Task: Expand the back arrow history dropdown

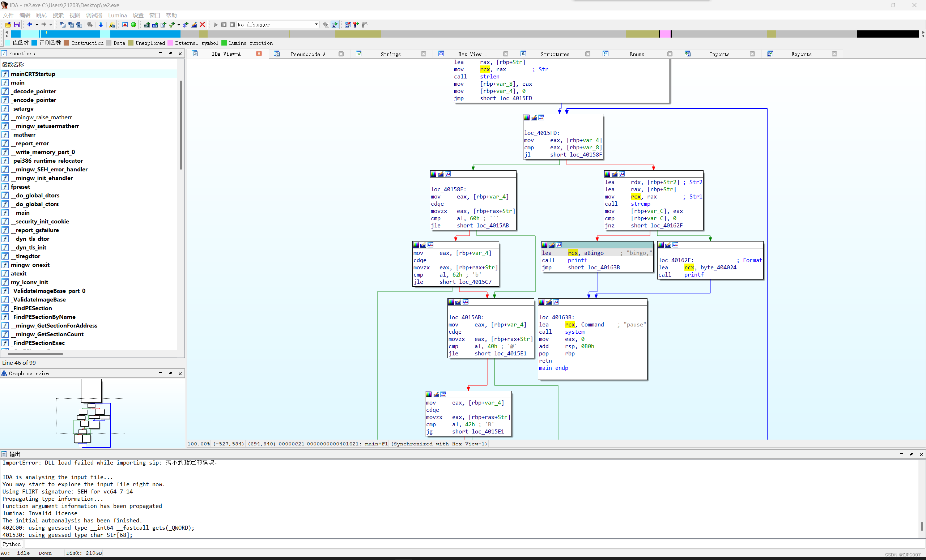Action: click(x=37, y=25)
